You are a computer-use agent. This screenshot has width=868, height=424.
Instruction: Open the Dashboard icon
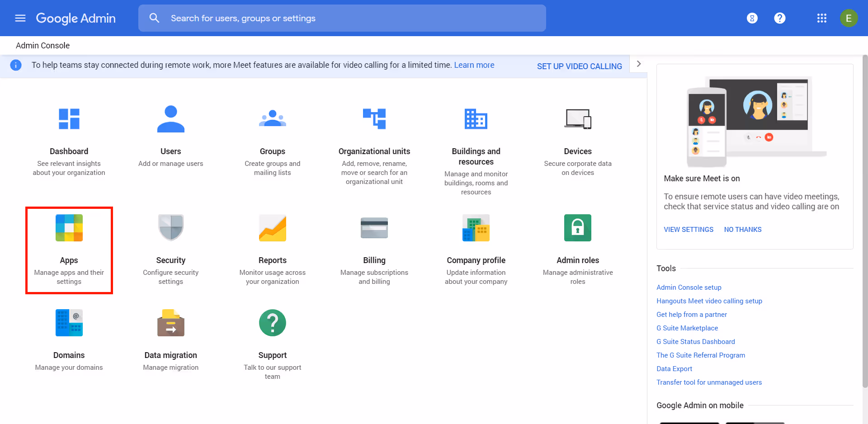coord(69,119)
